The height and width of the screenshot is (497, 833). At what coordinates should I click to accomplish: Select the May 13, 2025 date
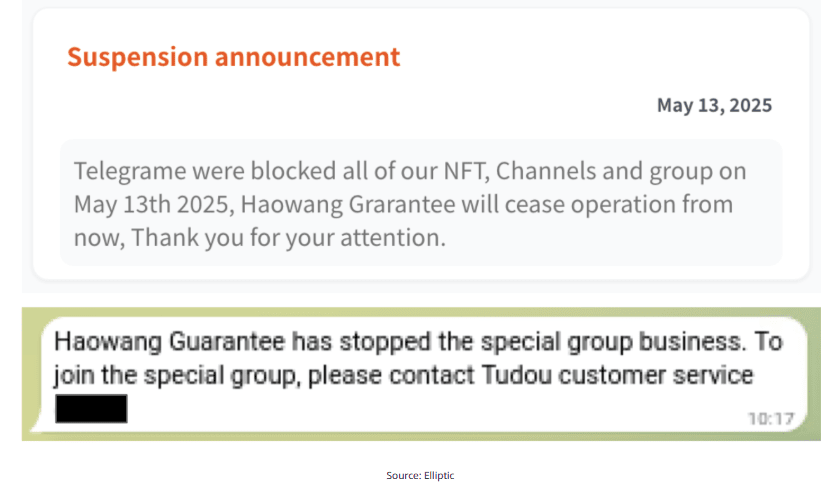[x=714, y=105]
